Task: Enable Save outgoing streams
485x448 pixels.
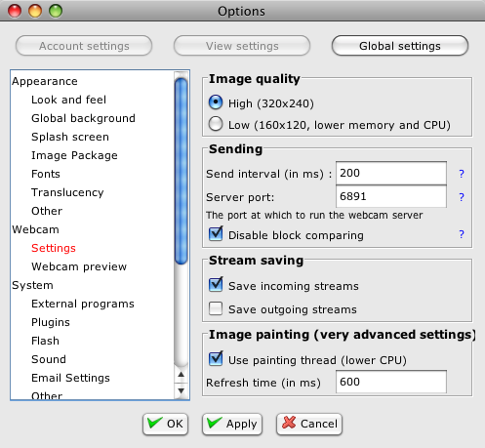Action: point(216,308)
